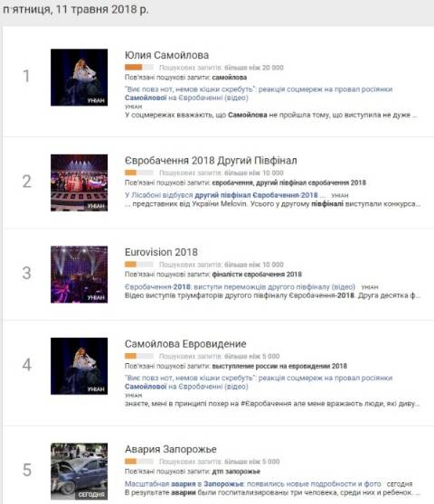The width and height of the screenshot is (434, 504).
Task: Click the Євробачення 2018 Другий Півфінал title
Action: (211, 160)
